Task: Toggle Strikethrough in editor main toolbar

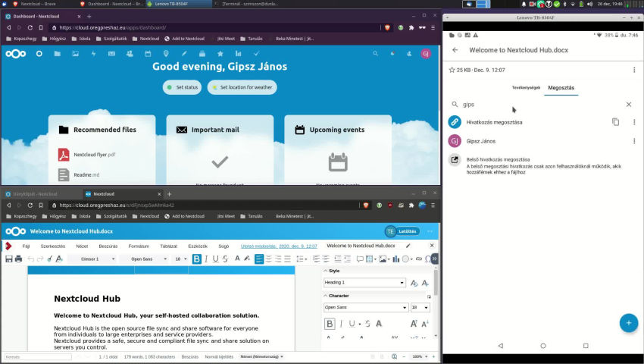Action: [225, 259]
